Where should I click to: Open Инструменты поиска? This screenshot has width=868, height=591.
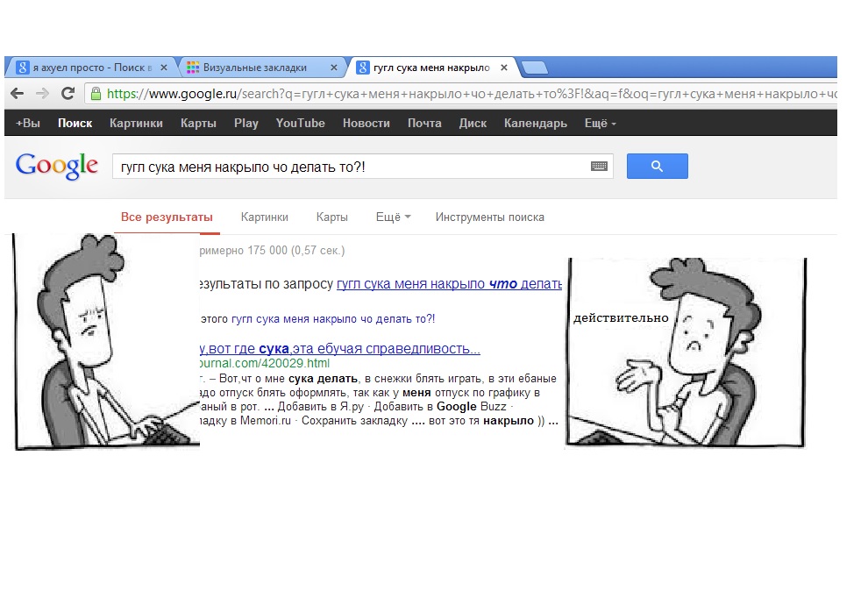coord(489,217)
